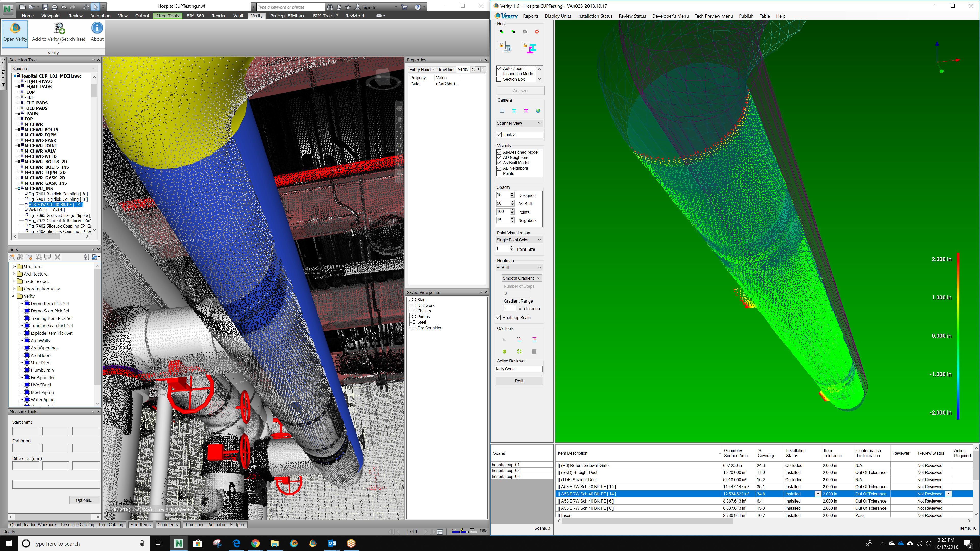Expand the M-CHWR-VALV tree node
Image resolution: width=980 pixels, height=551 pixels.
(x=19, y=151)
